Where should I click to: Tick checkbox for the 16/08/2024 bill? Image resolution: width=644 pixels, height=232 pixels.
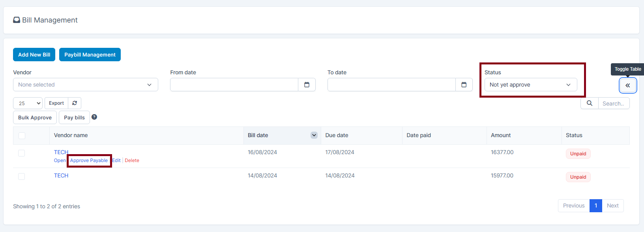coord(22,153)
